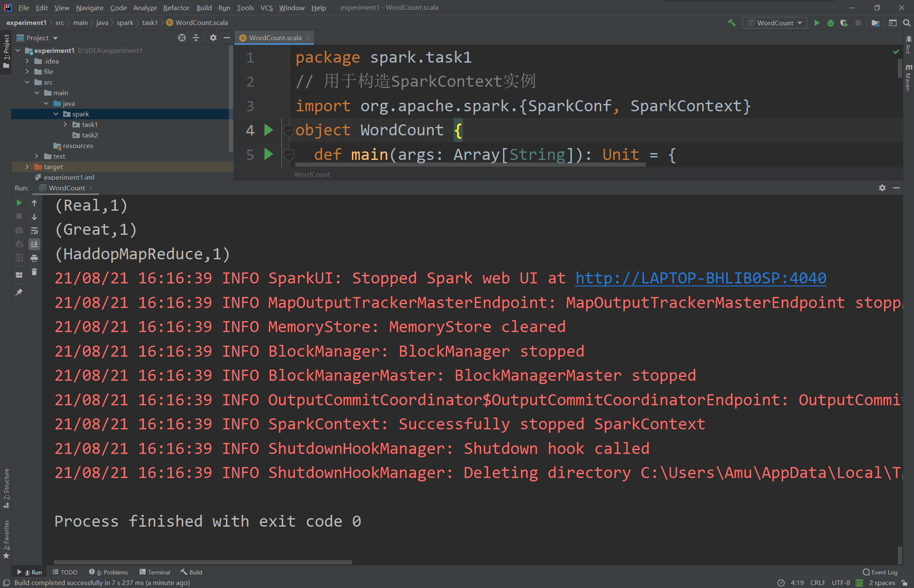Image resolution: width=914 pixels, height=588 pixels.
Task: Open the VCS menu
Action: tap(267, 8)
